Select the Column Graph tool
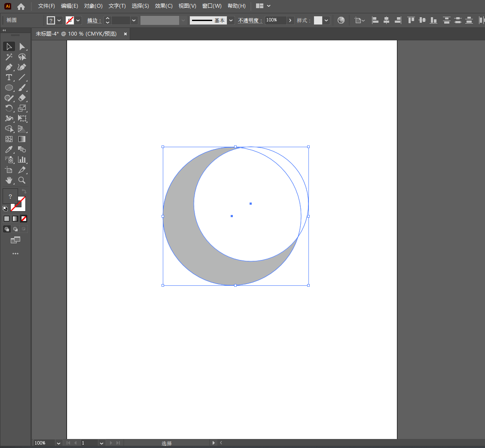The image size is (485, 448). coord(22,160)
